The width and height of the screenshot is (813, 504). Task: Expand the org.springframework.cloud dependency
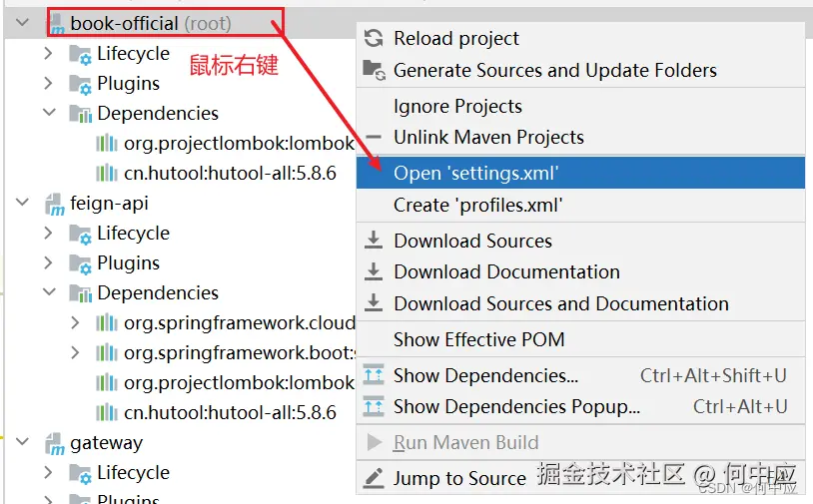coord(75,322)
